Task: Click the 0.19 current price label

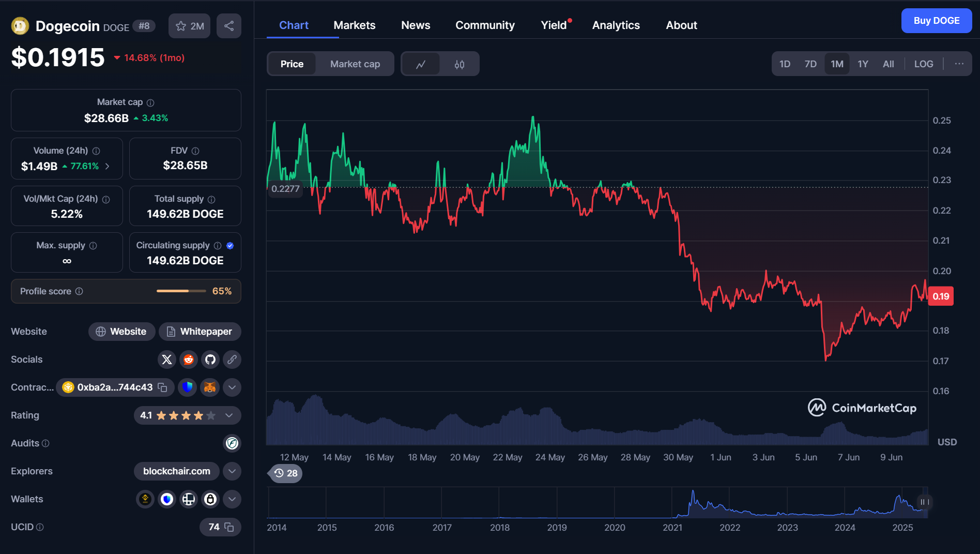Action: (x=941, y=296)
